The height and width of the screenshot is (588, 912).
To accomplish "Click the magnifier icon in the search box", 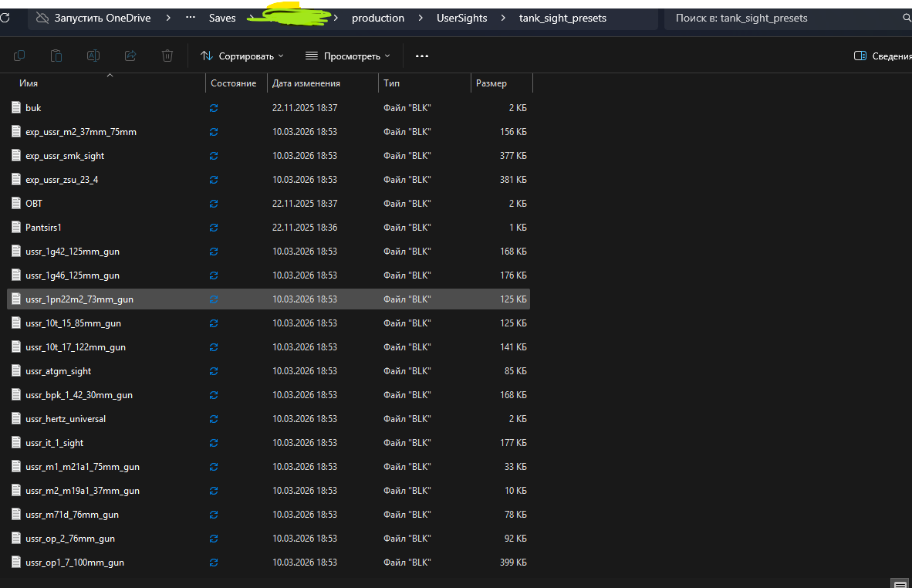I will tap(906, 18).
